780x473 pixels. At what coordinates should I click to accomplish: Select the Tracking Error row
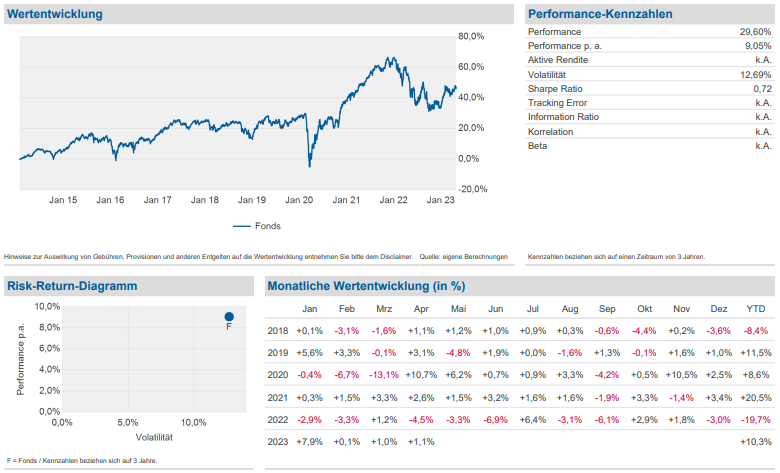pyautogui.click(x=649, y=103)
